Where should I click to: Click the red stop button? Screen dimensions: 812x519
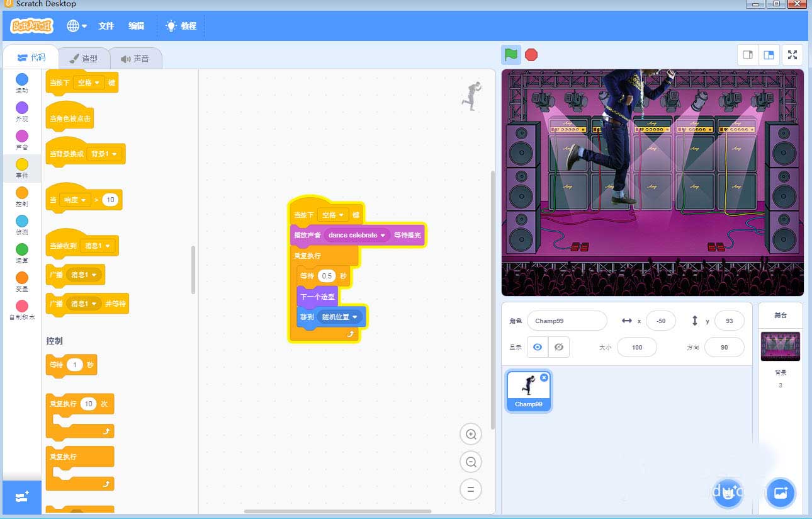(x=531, y=55)
